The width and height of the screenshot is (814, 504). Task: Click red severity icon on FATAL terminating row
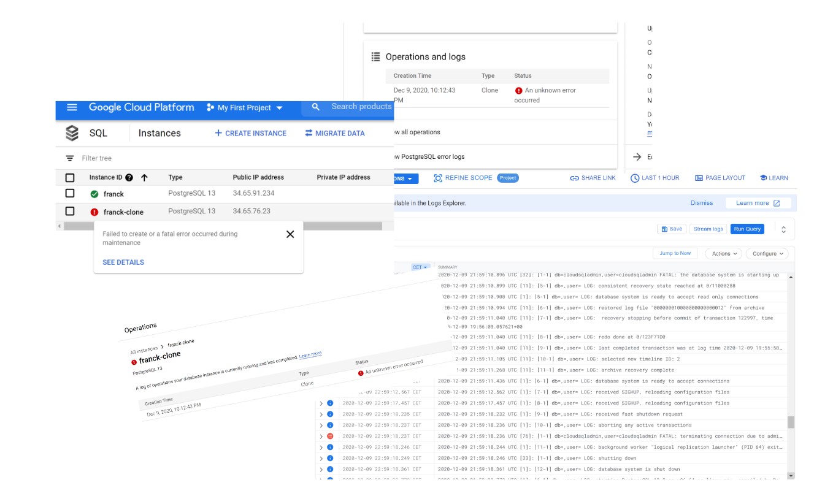330,436
